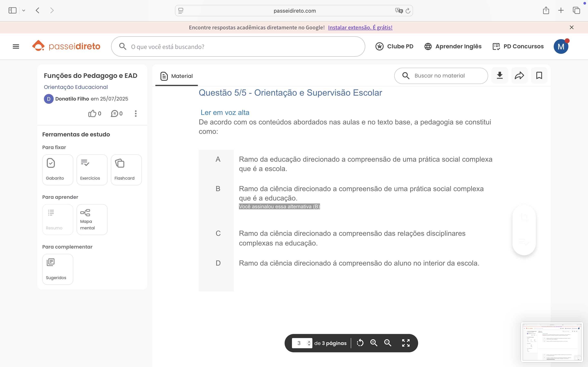Viewport: 588px width, 367px height.
Task: Zoom out of the document
Action: 388,343
